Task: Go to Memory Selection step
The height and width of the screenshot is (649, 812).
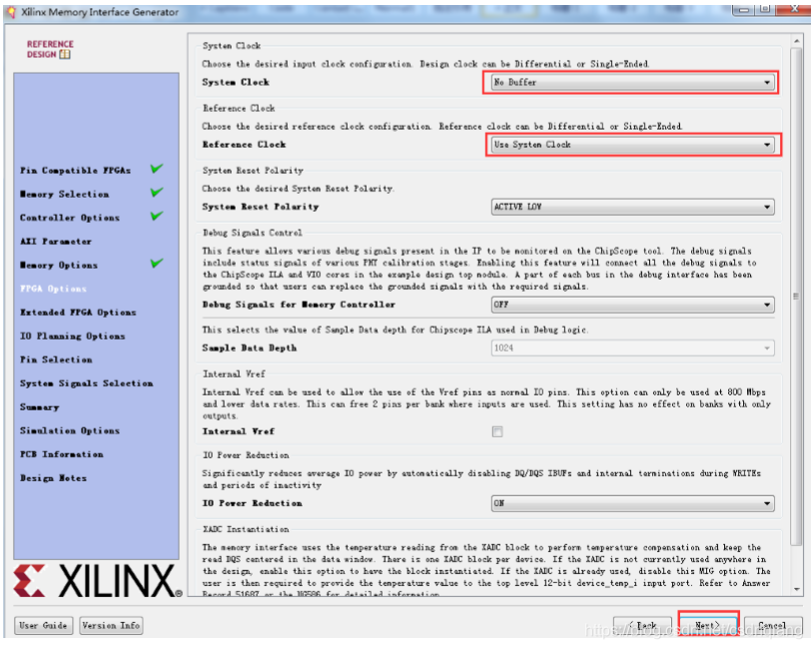Action: [x=64, y=194]
